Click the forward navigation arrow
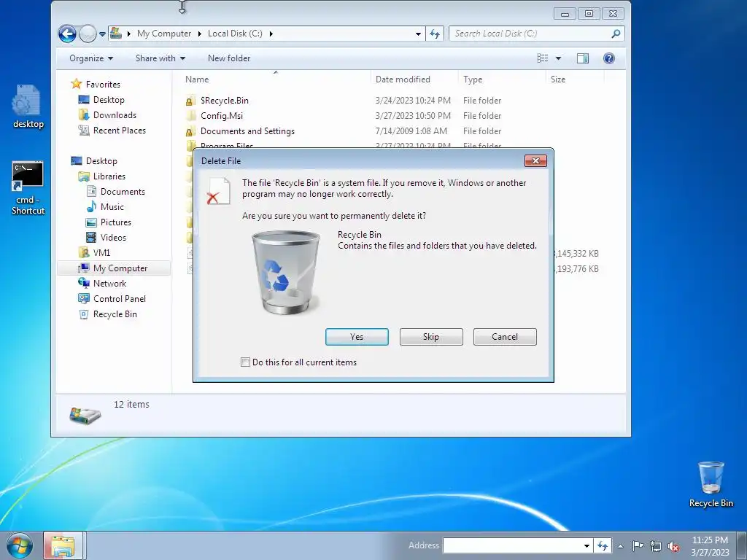The width and height of the screenshot is (747, 560). point(88,34)
